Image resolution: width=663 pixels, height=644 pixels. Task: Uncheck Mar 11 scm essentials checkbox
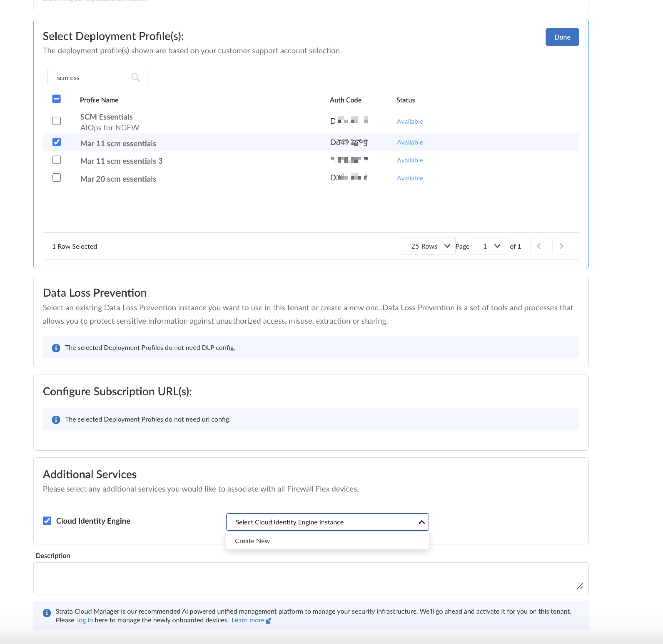[x=56, y=142]
